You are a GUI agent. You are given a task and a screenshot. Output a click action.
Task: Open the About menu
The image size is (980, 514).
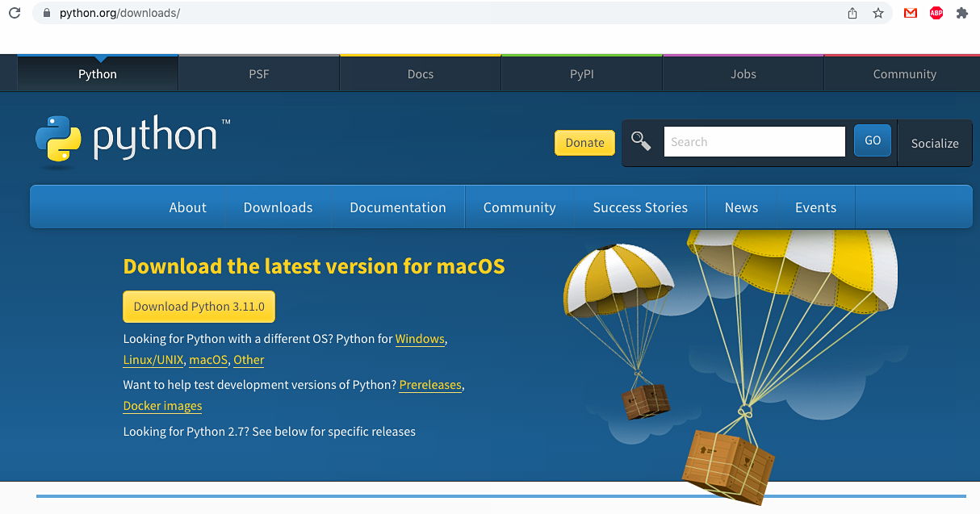click(188, 207)
